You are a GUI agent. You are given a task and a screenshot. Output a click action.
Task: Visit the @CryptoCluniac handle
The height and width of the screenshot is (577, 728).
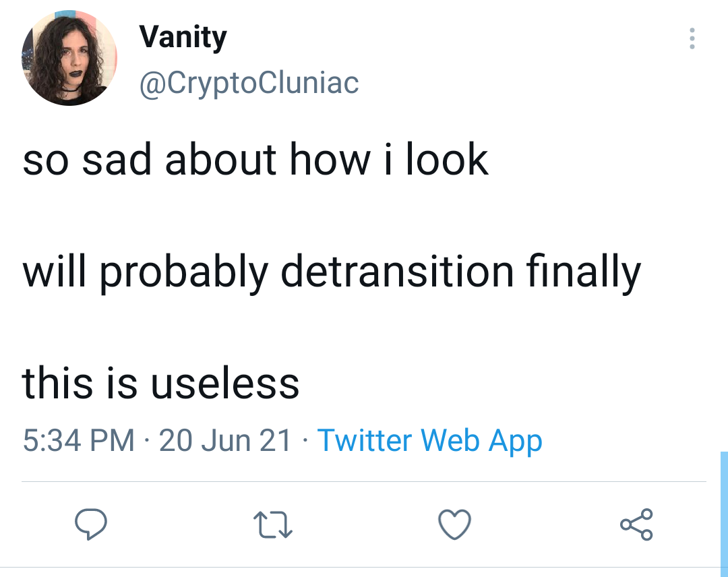coord(249,84)
